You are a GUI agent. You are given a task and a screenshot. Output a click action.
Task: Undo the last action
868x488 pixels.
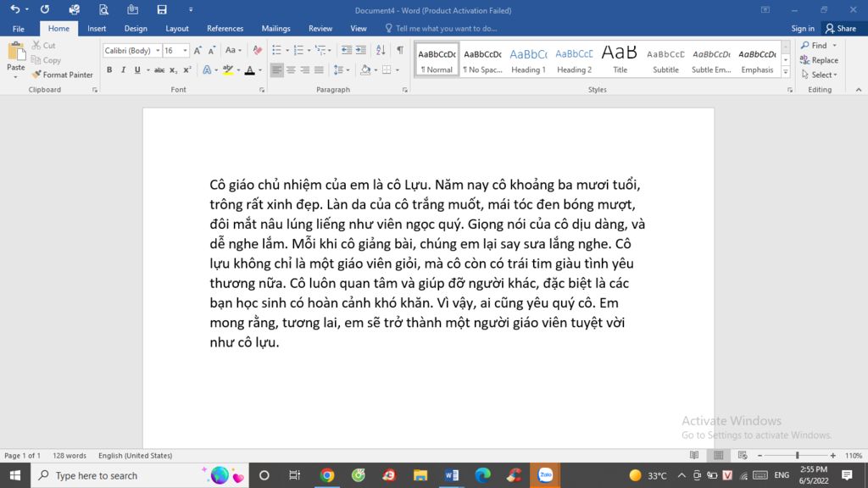(14, 9)
